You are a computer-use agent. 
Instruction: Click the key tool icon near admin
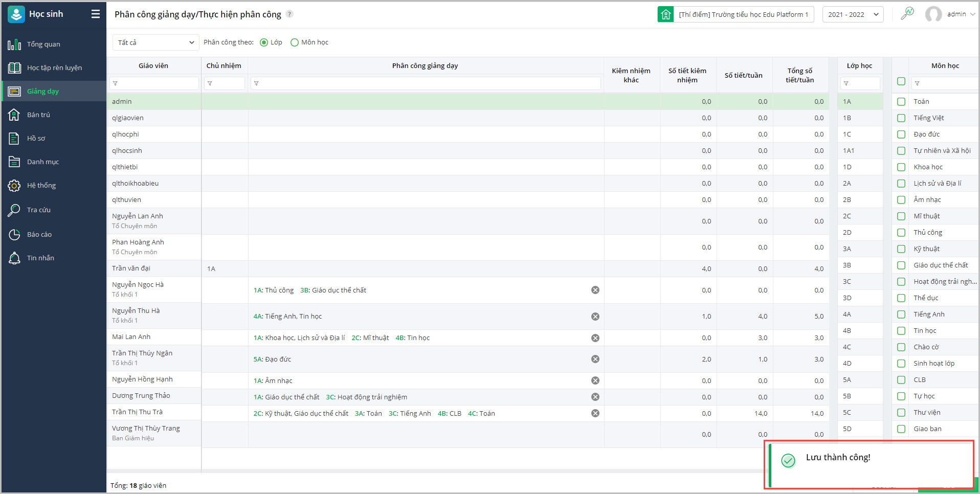click(907, 14)
